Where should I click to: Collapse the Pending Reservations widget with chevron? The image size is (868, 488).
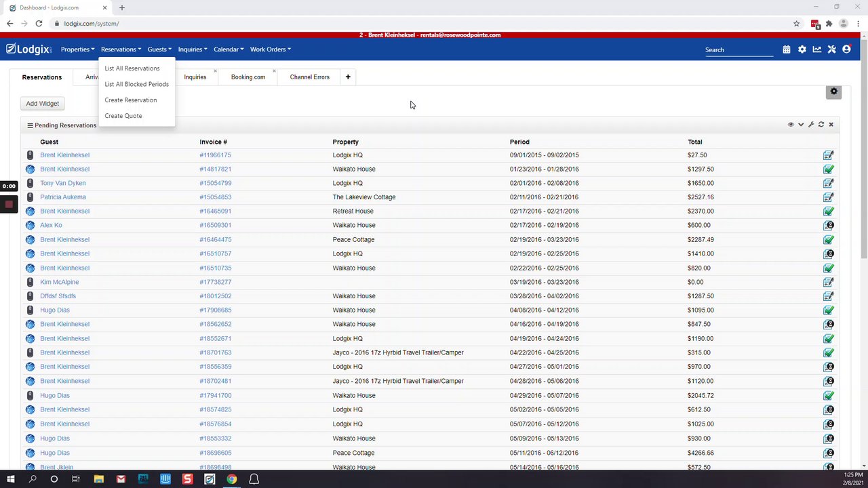pos(801,125)
